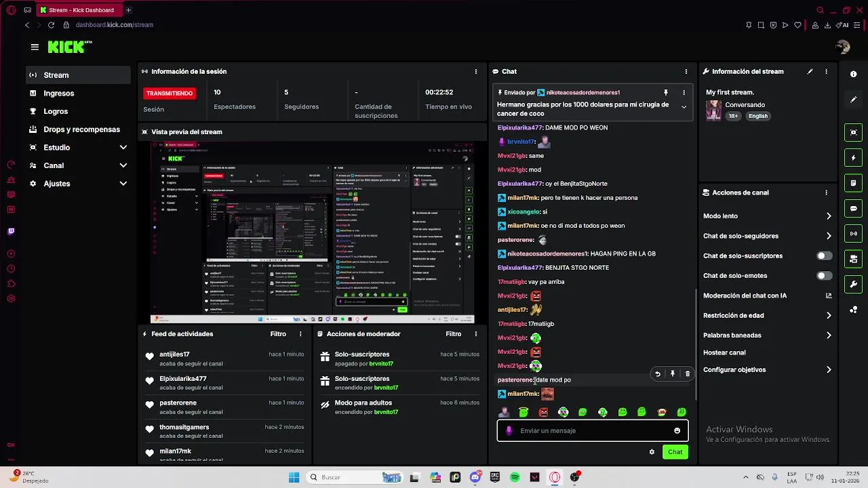Open pinned message three-dot options

tap(684, 92)
